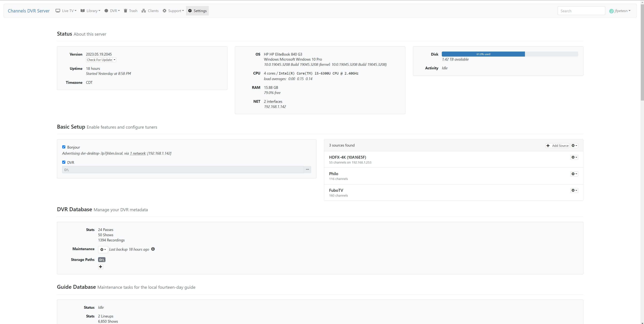Add a storage path with the plus button

point(100,267)
